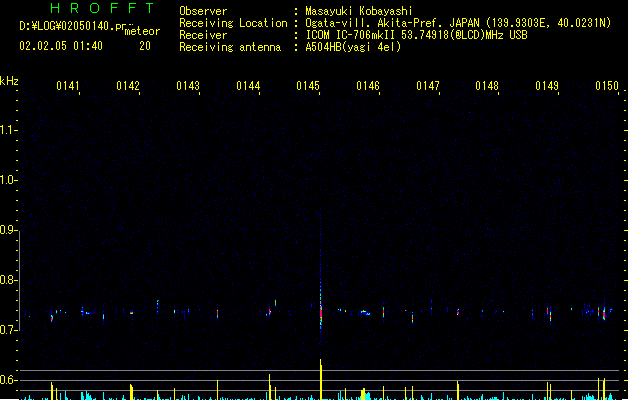This screenshot has width=629, height=400.
Task: Click the 1.1 kHz axis label
Action: [7, 130]
